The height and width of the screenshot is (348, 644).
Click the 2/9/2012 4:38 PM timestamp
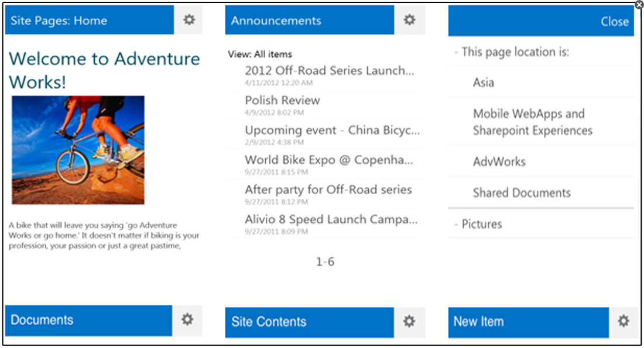point(274,142)
